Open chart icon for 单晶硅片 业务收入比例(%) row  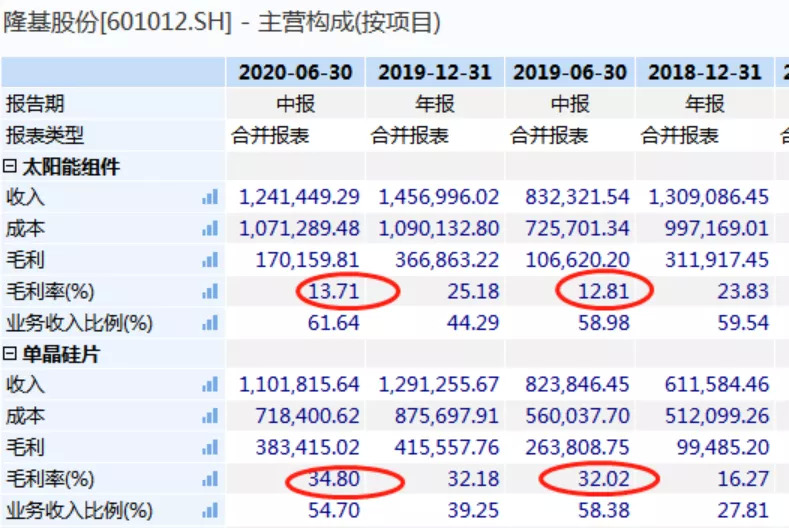coord(210,510)
